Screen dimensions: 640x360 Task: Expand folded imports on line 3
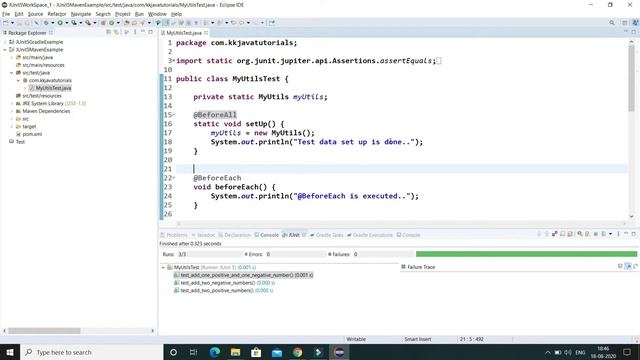pos(174,60)
